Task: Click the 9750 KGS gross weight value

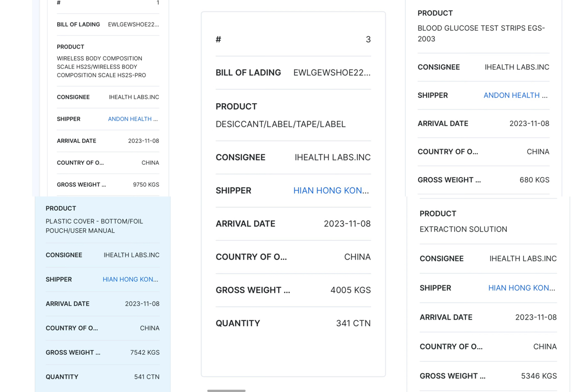Action: click(146, 185)
